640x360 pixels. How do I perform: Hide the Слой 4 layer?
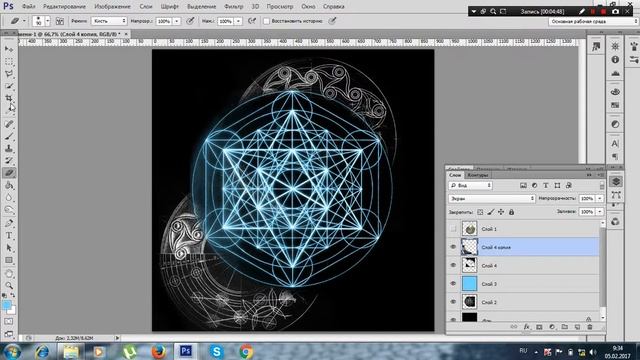pos(453,265)
